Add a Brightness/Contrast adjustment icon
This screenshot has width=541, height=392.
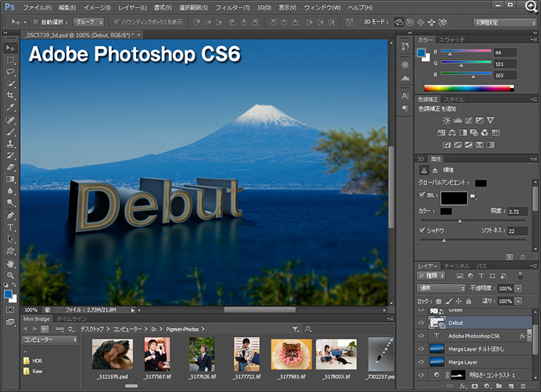pyautogui.click(x=446, y=120)
